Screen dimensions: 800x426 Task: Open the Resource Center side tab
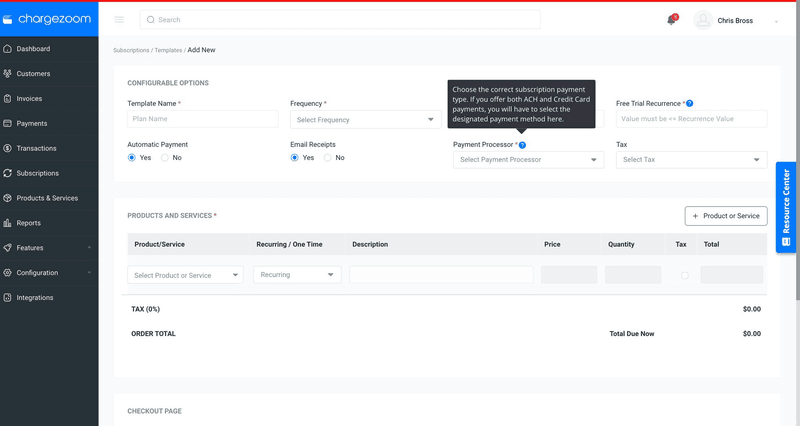[x=786, y=207]
